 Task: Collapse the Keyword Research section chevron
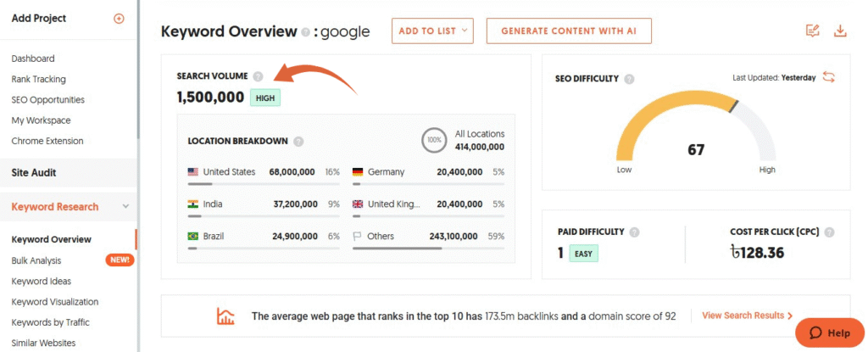126,206
